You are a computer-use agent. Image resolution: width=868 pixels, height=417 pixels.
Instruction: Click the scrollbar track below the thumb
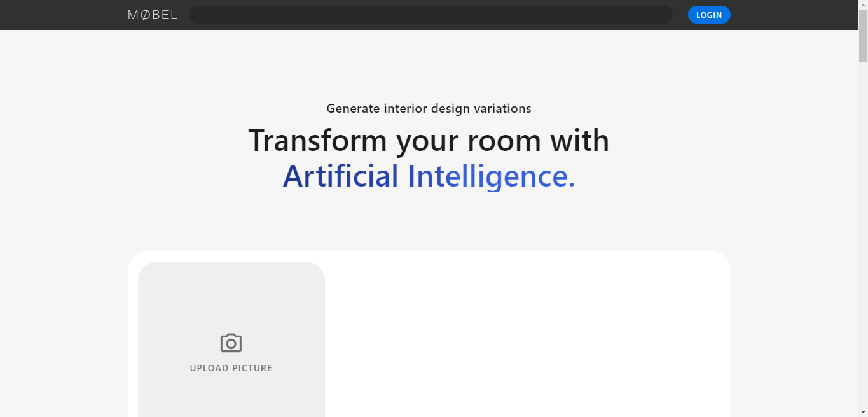(863, 236)
